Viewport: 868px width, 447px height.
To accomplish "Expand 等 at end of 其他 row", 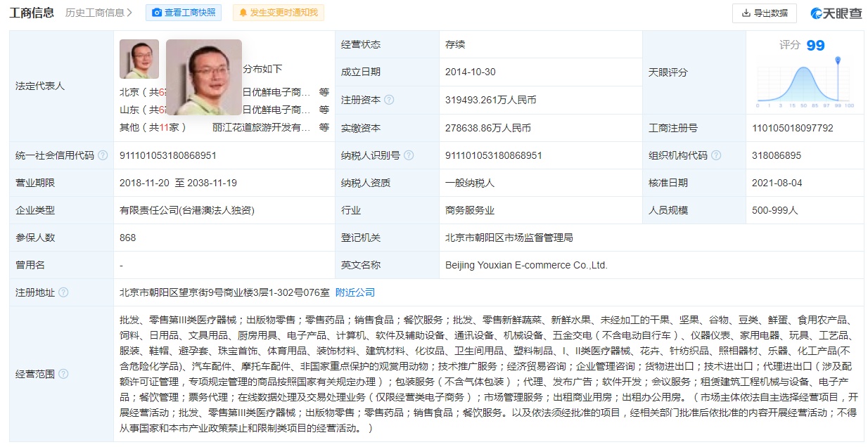I will (x=324, y=128).
